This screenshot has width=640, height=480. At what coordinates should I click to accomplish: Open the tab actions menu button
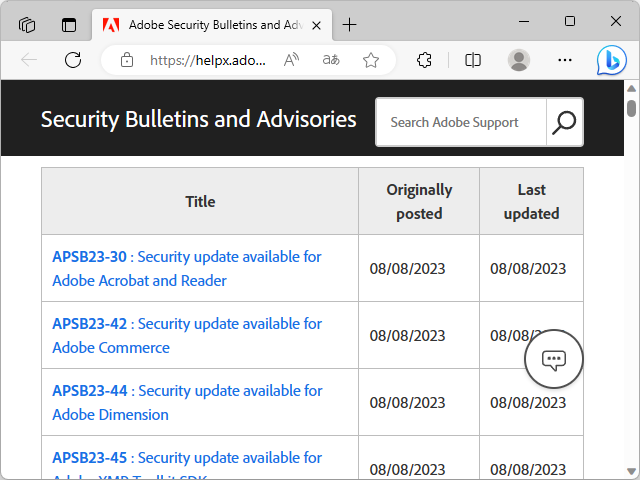(x=69, y=24)
